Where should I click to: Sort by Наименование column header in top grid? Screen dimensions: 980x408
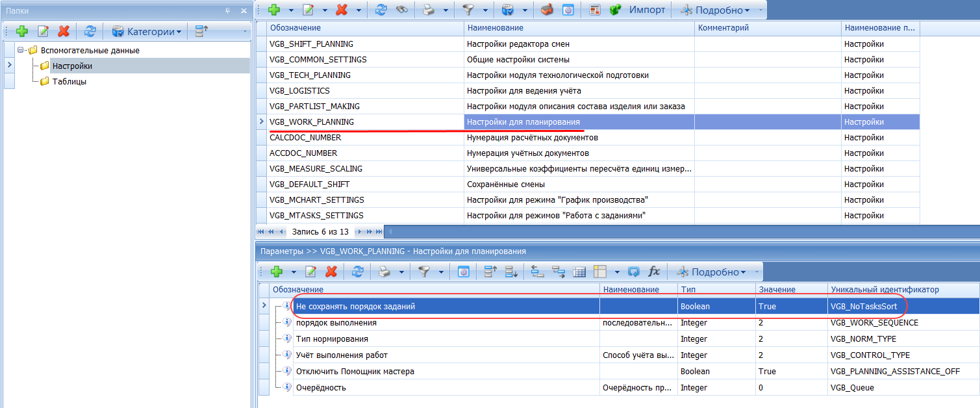coord(578,28)
